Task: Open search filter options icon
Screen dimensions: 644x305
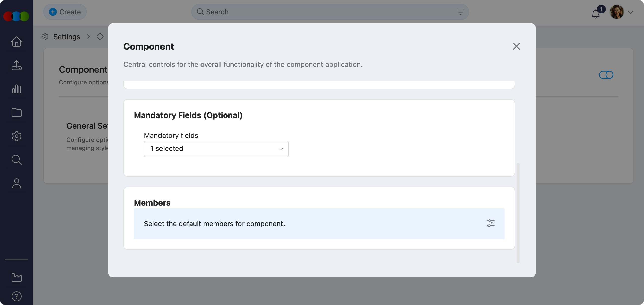Action: click(x=460, y=12)
